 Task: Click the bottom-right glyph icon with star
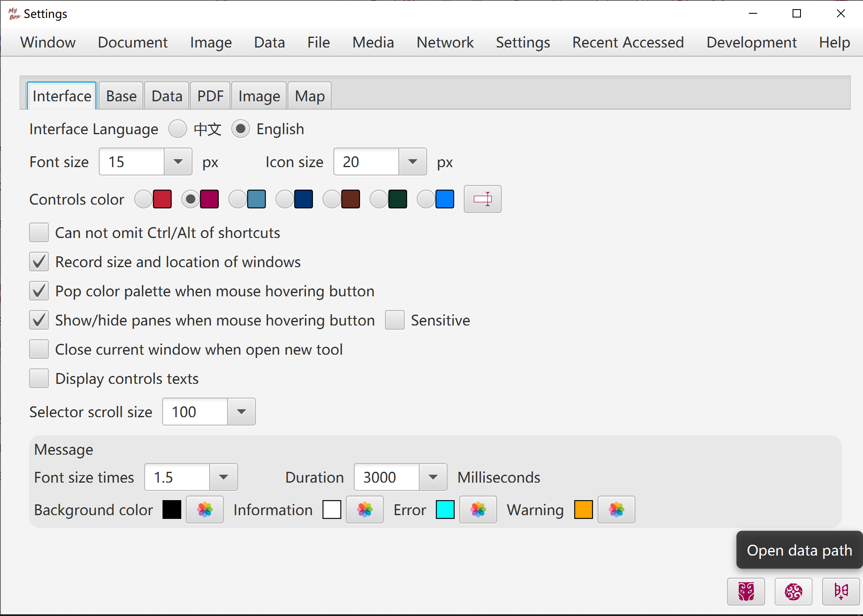point(840,591)
